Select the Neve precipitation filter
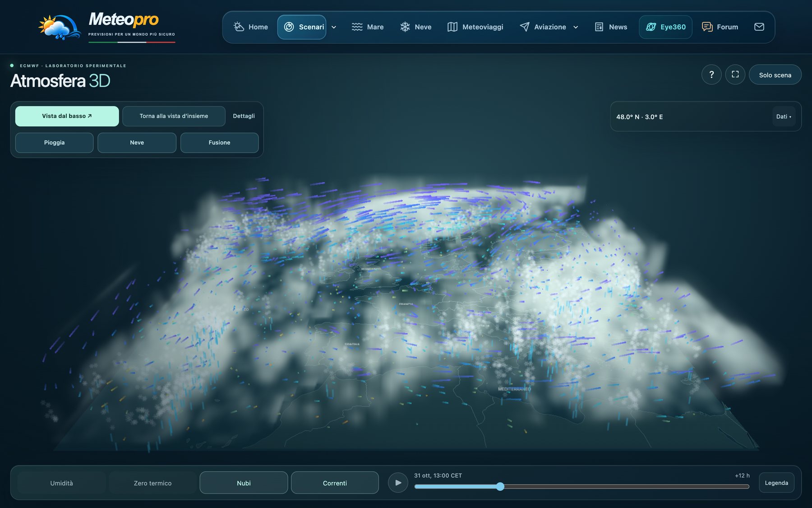This screenshot has height=508, width=812. pyautogui.click(x=137, y=143)
